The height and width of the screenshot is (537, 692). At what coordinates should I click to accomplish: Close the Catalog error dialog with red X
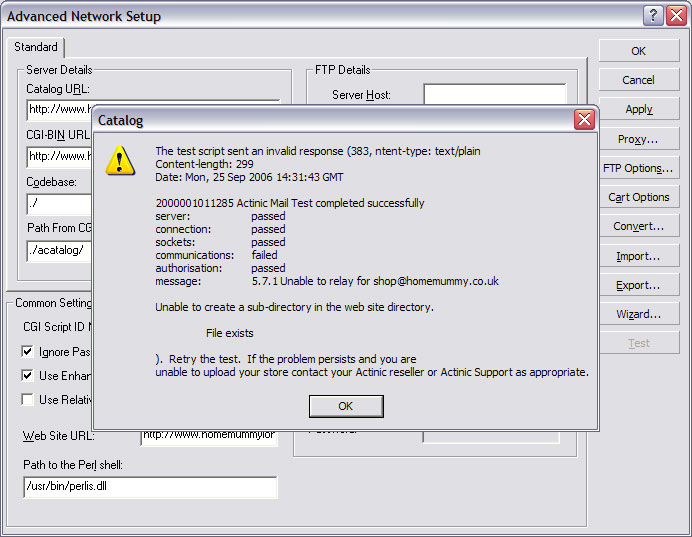[x=584, y=120]
